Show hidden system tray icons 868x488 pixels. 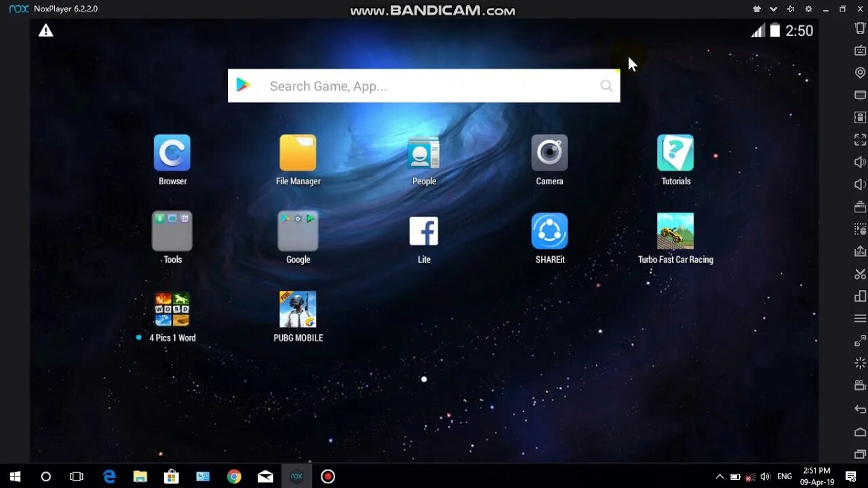click(719, 476)
